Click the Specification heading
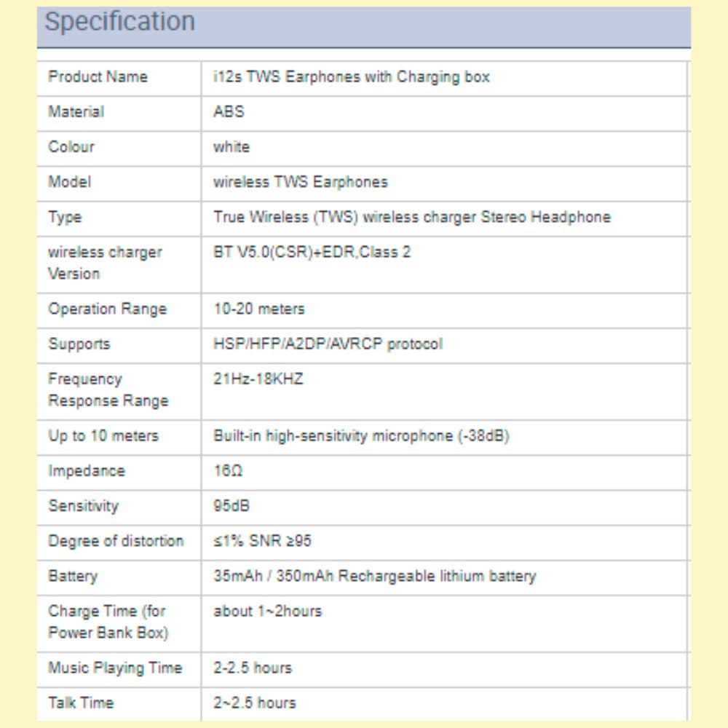This screenshot has width=728, height=728. (120, 22)
